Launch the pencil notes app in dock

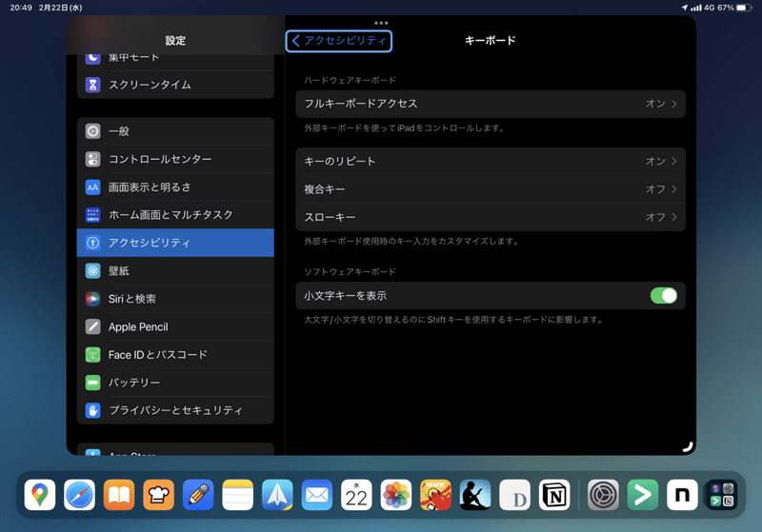(x=198, y=495)
